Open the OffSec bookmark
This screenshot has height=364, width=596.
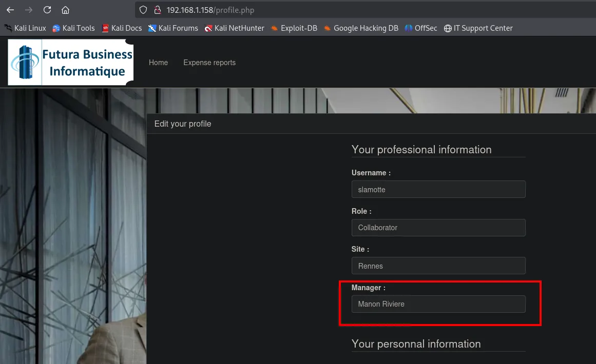pyautogui.click(x=421, y=28)
